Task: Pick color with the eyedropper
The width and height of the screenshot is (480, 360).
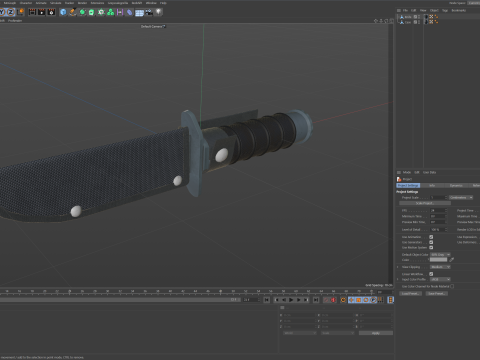Action: (x=452, y=260)
